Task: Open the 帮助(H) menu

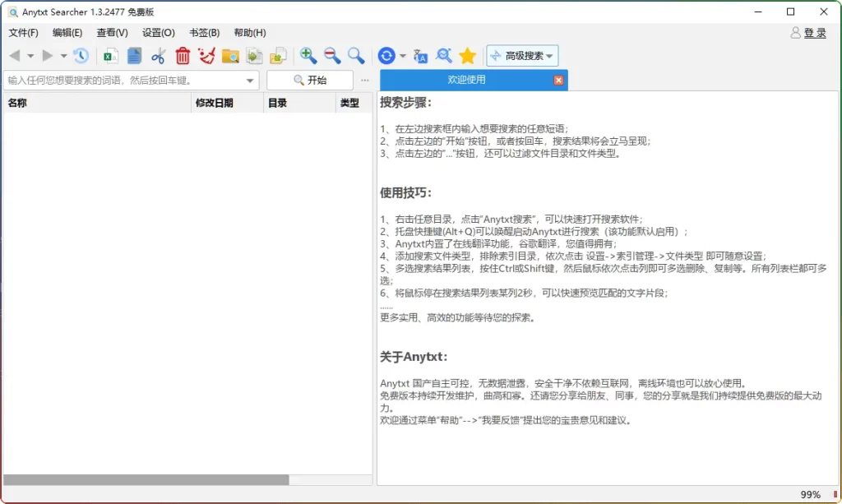Action: tap(250, 33)
